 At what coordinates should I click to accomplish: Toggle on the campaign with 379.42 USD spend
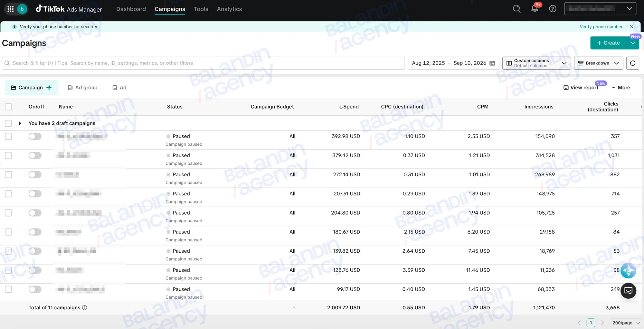[35, 156]
